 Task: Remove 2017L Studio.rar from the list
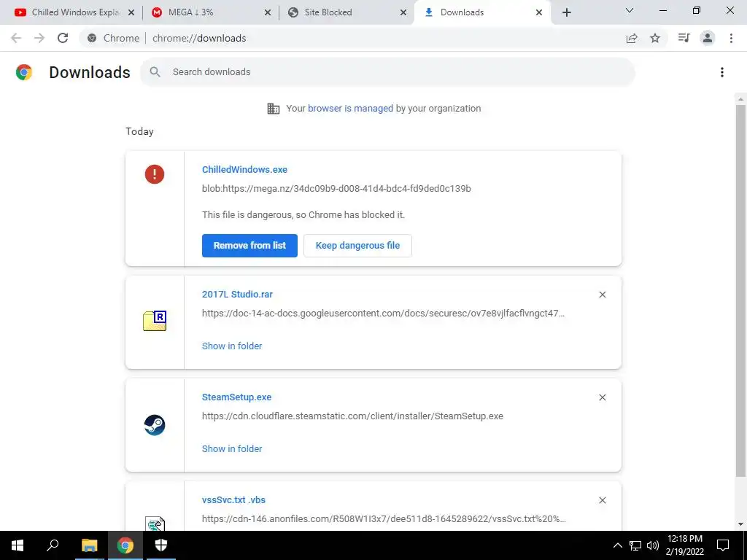(x=602, y=295)
